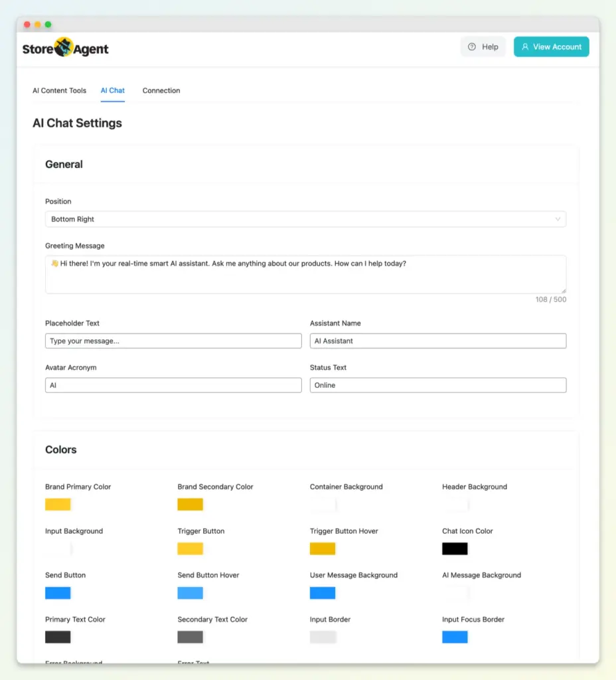
Task: Open the Position dropdown
Action: (x=305, y=218)
